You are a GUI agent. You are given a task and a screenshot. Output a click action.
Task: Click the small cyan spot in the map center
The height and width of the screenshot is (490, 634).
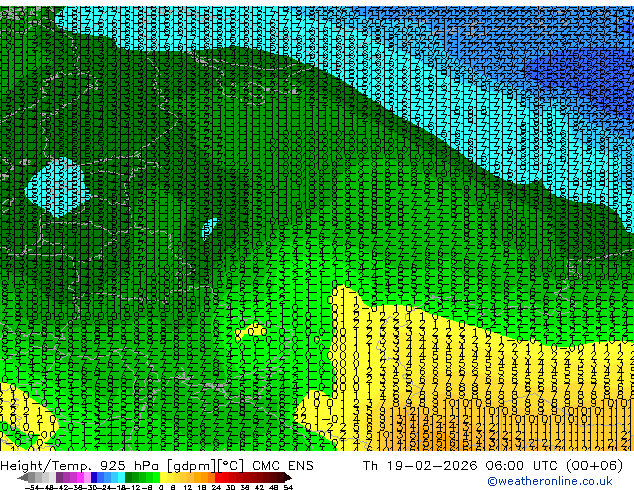(209, 229)
